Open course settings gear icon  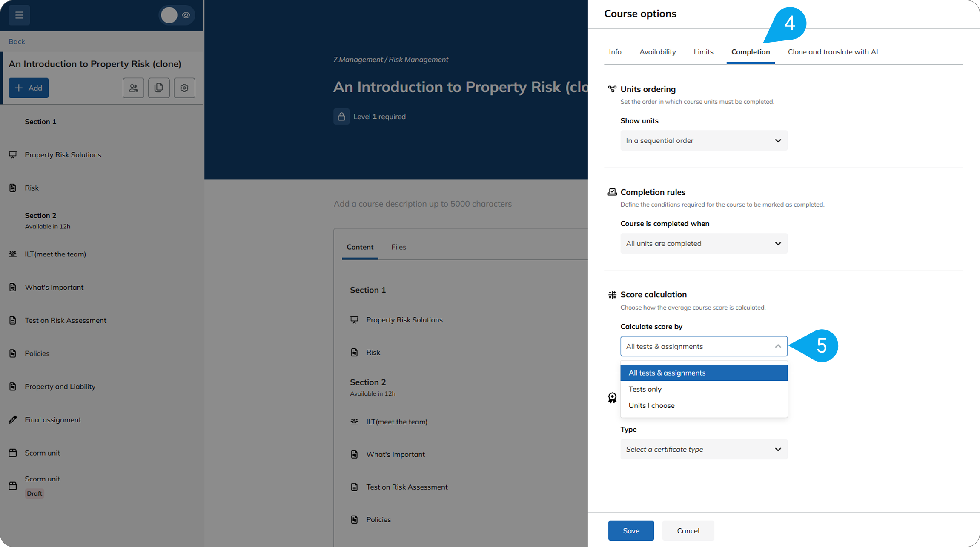184,88
